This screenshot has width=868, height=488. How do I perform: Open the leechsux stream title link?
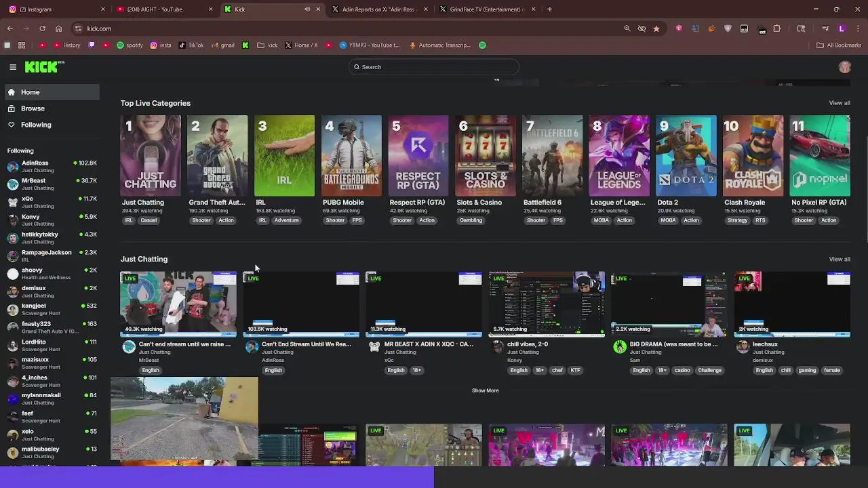point(765,344)
